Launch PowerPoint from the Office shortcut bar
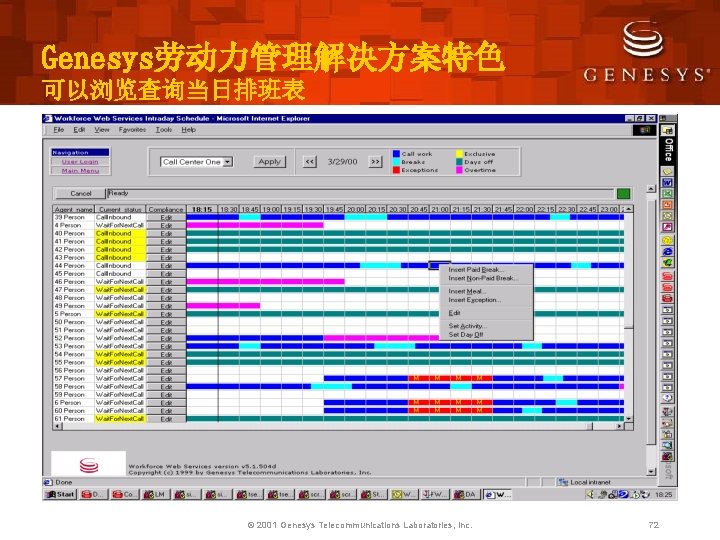Image resolution: width=720 pixels, height=540 pixels. tap(667, 205)
